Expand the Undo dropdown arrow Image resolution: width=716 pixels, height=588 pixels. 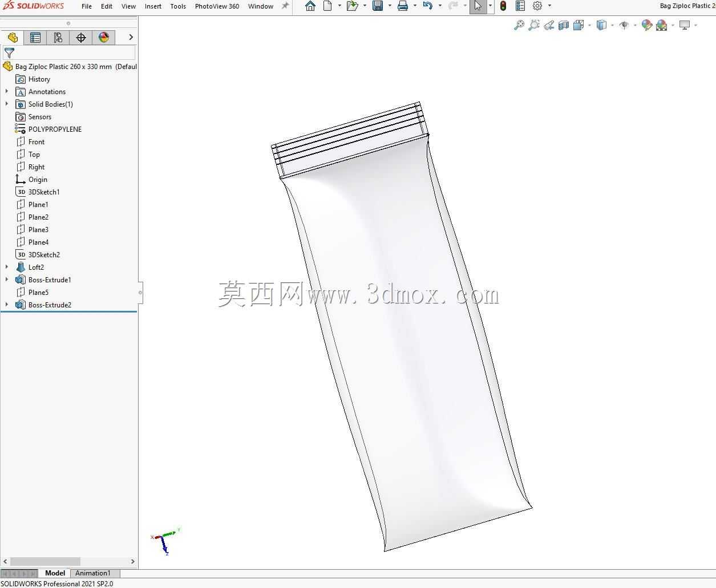click(440, 6)
